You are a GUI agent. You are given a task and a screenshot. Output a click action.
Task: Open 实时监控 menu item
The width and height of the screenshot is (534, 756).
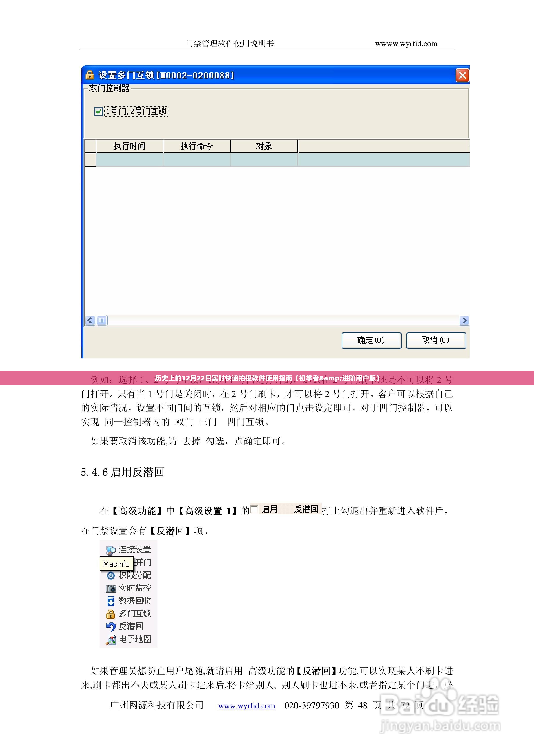point(135,588)
